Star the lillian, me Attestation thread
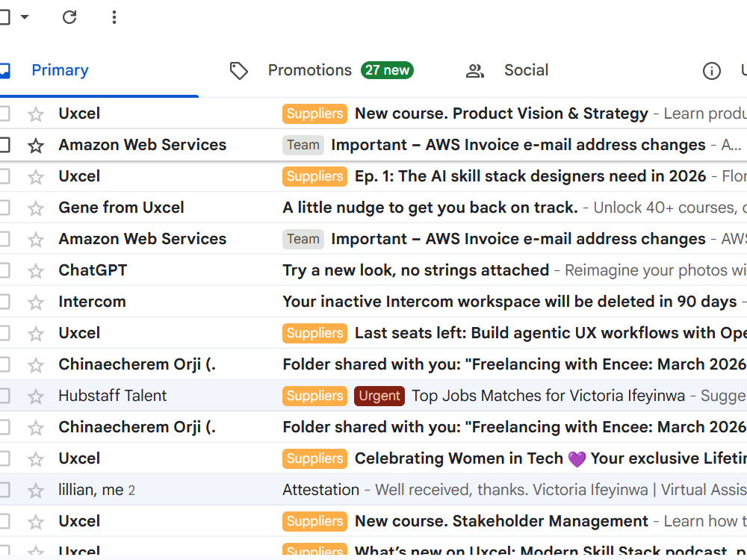 (36, 491)
